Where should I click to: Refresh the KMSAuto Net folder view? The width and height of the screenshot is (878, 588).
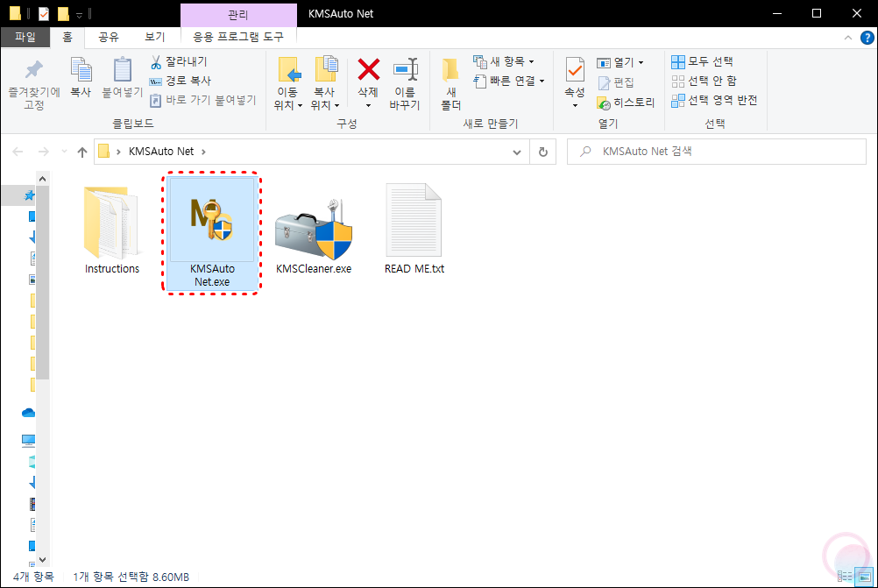coord(542,152)
